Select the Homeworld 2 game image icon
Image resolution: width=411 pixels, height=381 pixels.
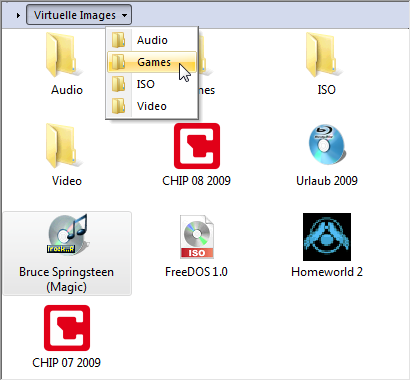click(x=327, y=237)
